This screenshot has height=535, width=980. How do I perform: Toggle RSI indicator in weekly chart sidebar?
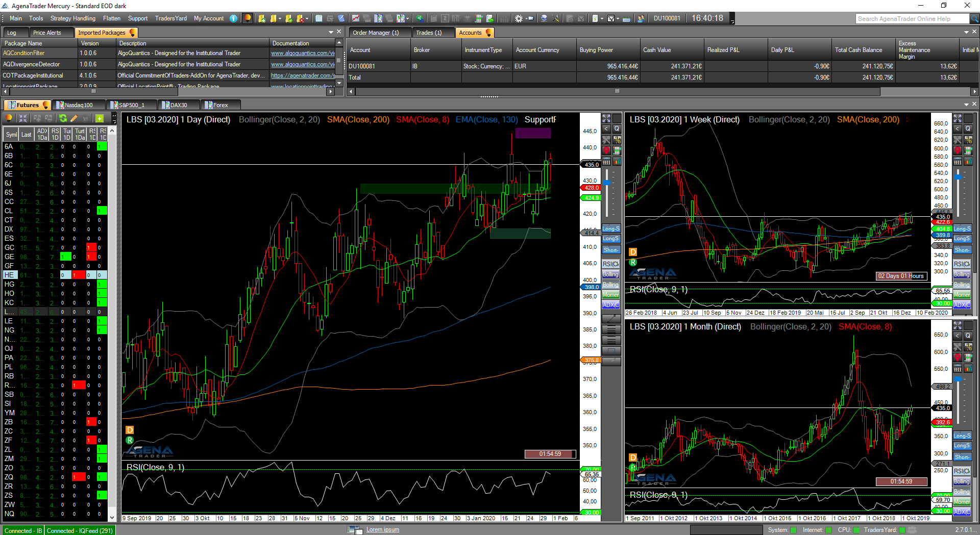(x=962, y=264)
